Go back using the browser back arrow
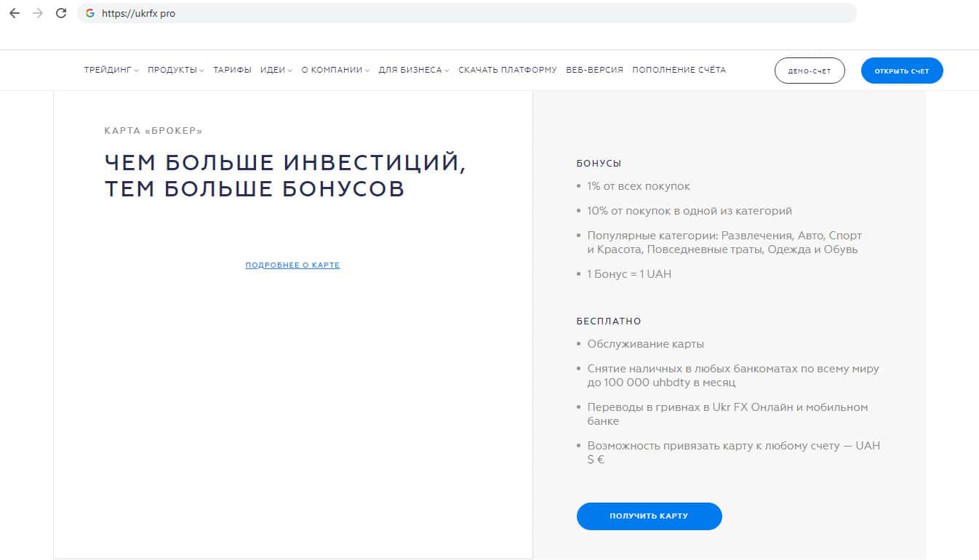This screenshot has height=560, width=979. 15,13
